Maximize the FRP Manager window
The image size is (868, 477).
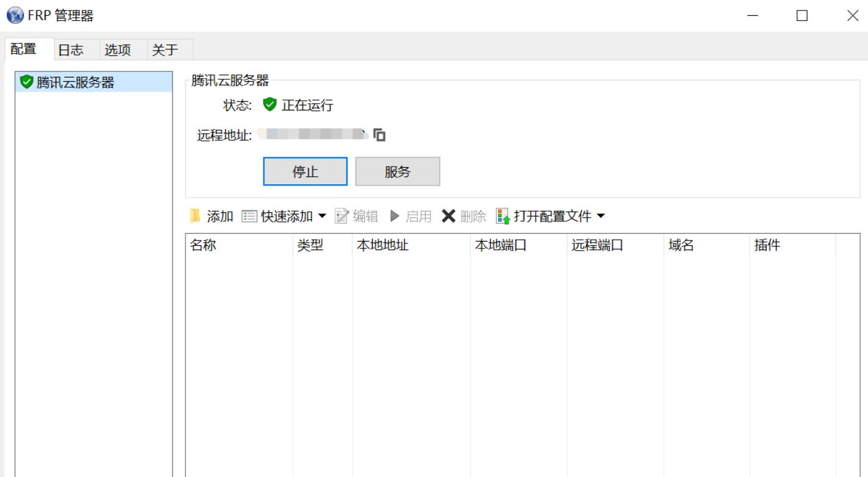pos(802,16)
